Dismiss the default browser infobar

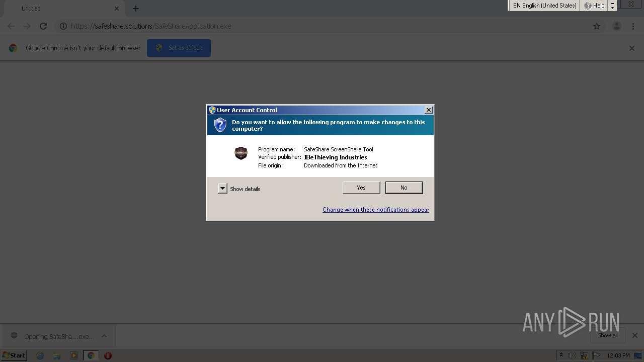[632, 48]
